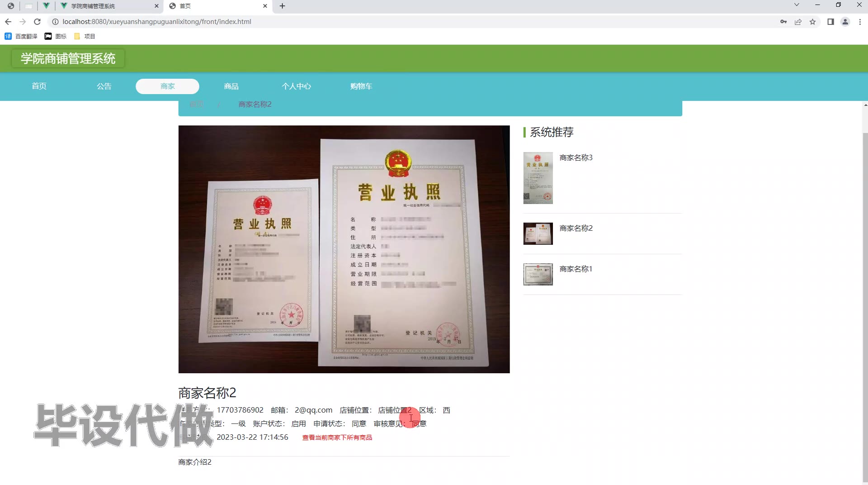Open the 项目 bookmarks folder
Screen dimensions: 868x485
(85, 36)
